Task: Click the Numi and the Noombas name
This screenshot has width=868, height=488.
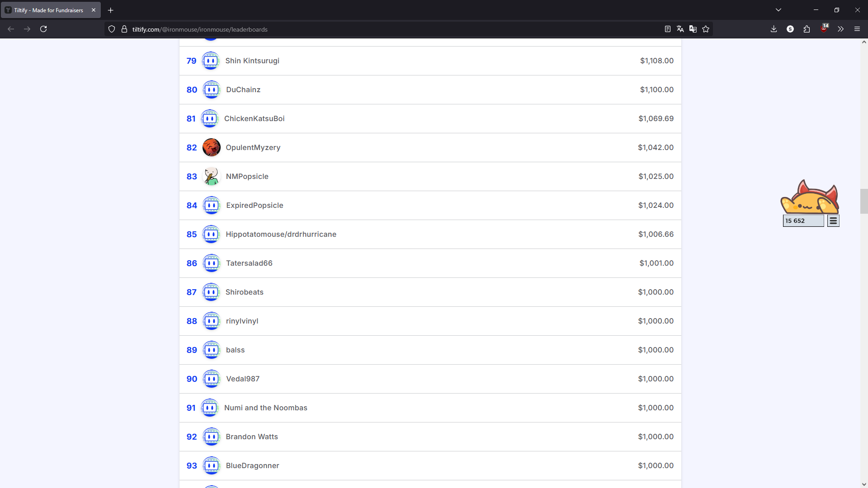Action: pos(266,408)
